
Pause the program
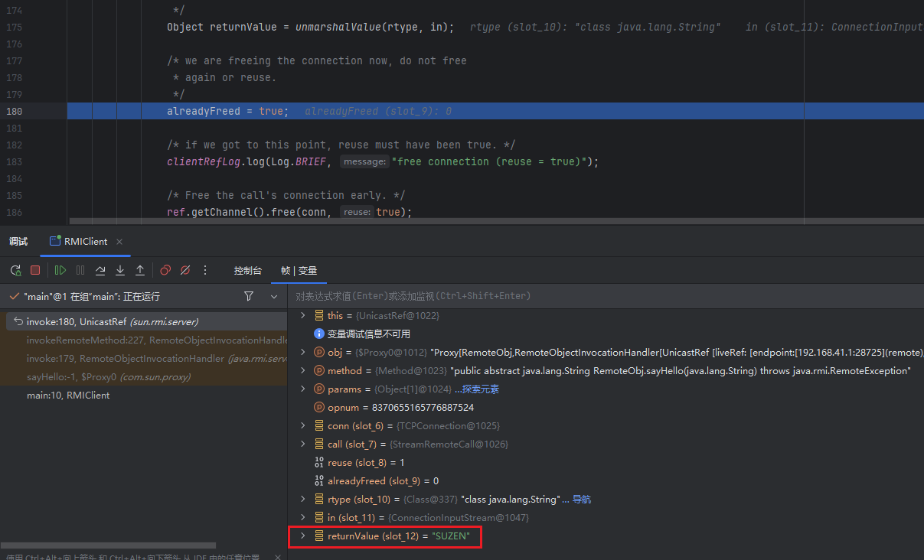[x=80, y=270]
